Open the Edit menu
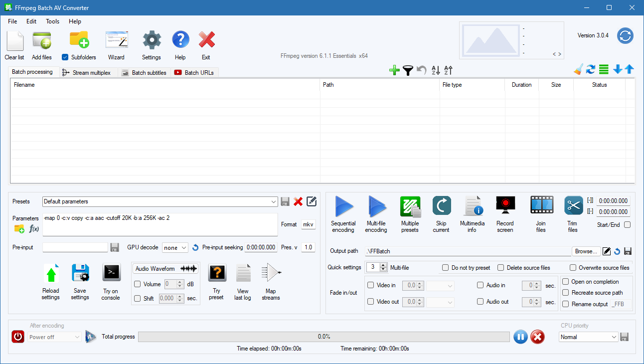 pyautogui.click(x=31, y=21)
